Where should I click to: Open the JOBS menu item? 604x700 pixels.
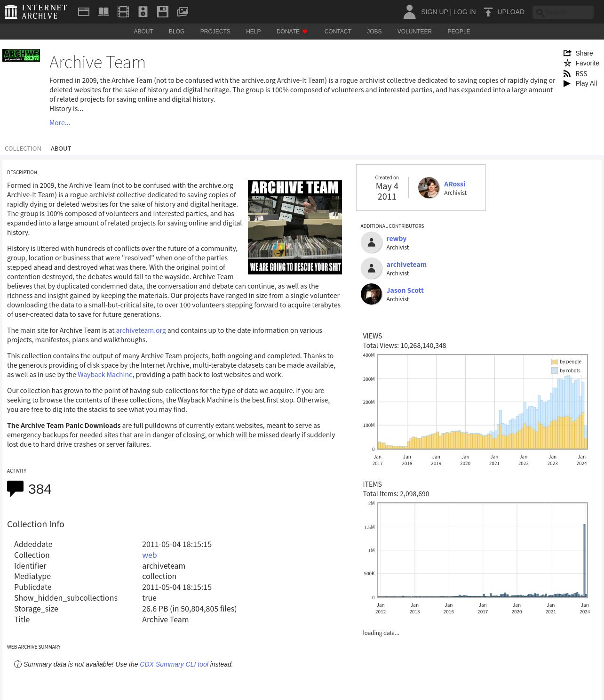[x=374, y=32]
